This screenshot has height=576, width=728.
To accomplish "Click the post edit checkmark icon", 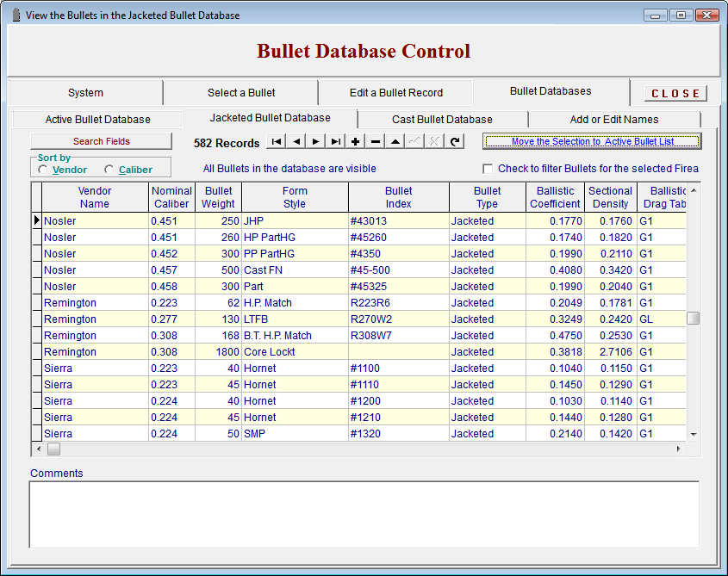I will (x=414, y=141).
